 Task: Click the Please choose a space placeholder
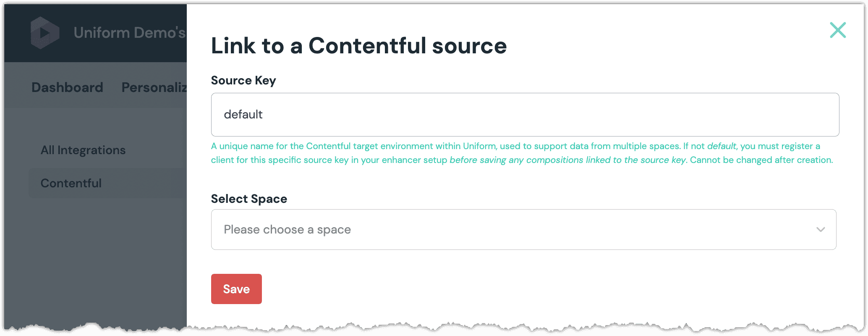[287, 229]
